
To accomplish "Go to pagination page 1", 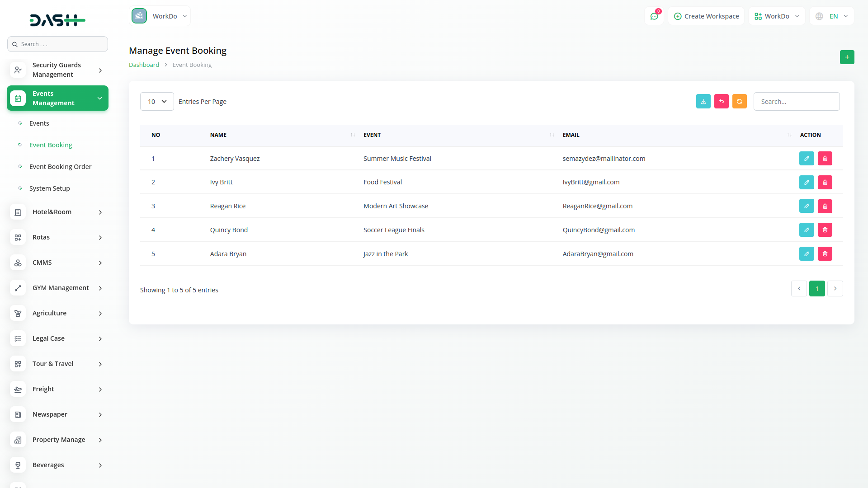I will (x=817, y=289).
